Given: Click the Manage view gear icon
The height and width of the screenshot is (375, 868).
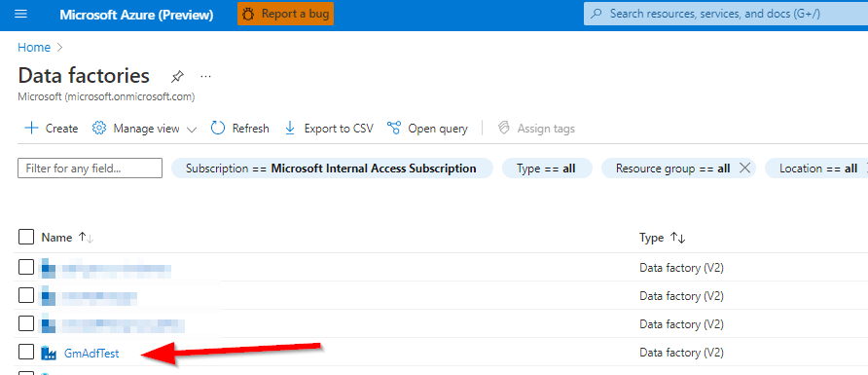Looking at the screenshot, I should click(99, 129).
